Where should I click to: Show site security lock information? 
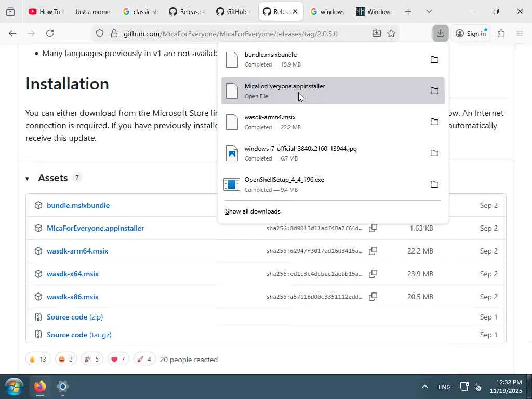(x=114, y=33)
